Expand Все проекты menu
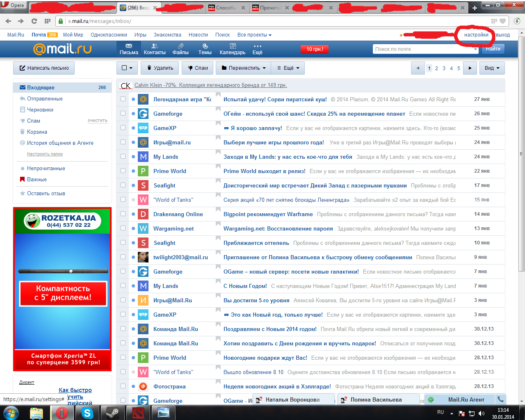The width and height of the screenshot is (525, 420). [254, 35]
